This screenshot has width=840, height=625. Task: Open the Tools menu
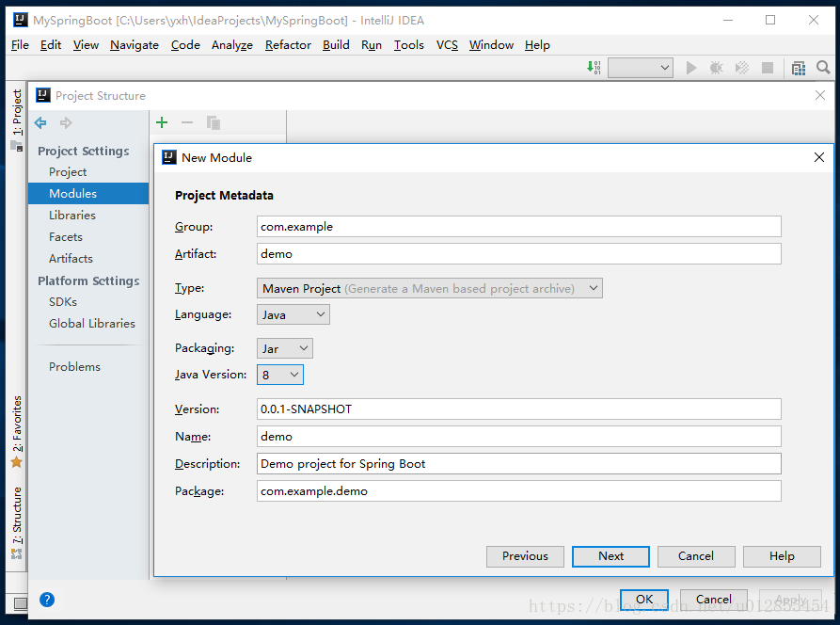409,45
